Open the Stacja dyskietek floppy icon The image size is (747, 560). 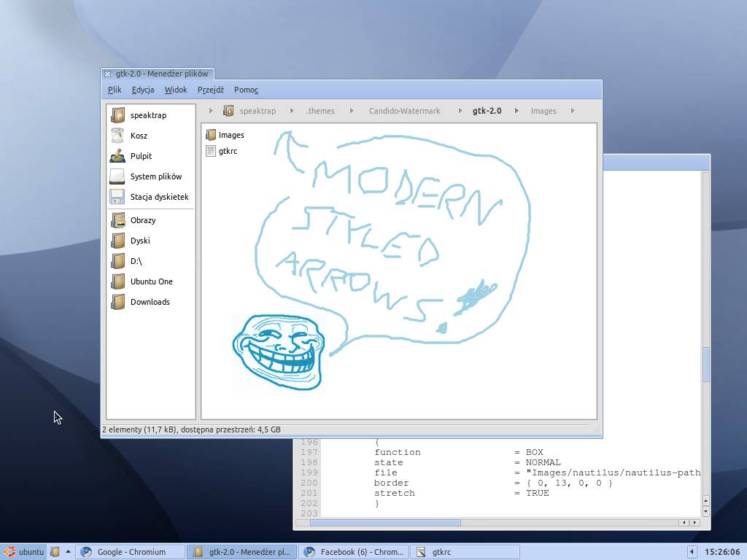pyautogui.click(x=117, y=197)
